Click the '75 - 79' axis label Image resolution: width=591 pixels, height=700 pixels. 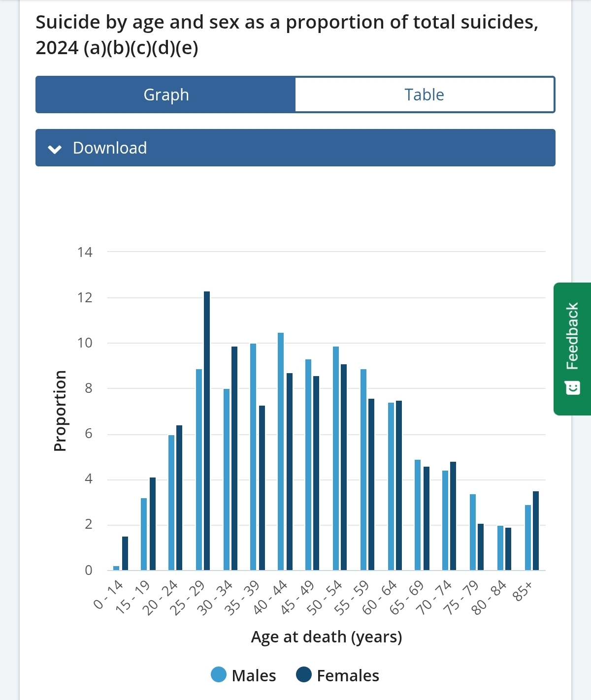(461, 597)
